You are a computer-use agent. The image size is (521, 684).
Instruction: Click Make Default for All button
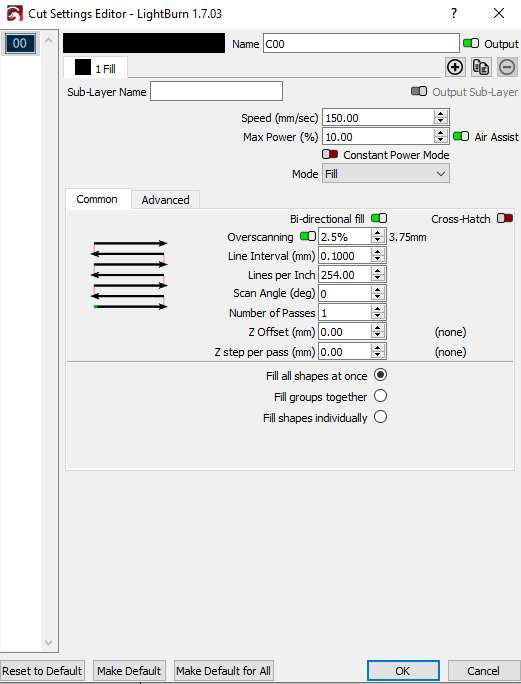tap(223, 670)
